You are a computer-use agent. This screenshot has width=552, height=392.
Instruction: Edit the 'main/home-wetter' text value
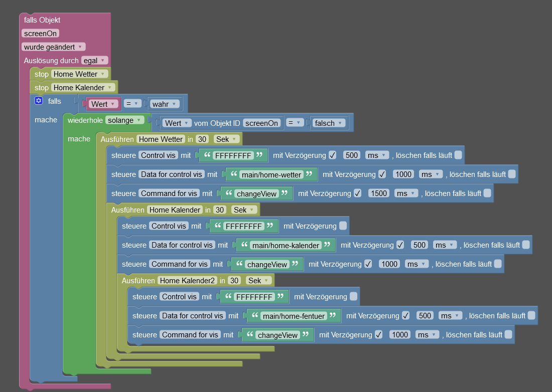click(x=271, y=175)
